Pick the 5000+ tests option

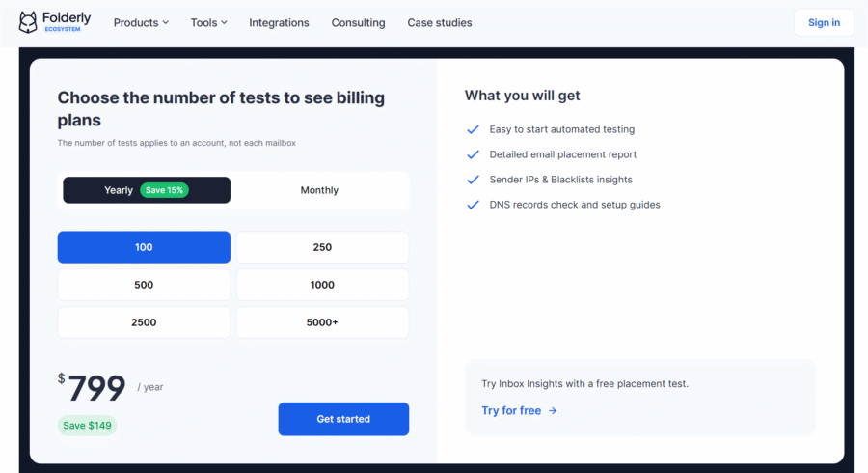(322, 322)
